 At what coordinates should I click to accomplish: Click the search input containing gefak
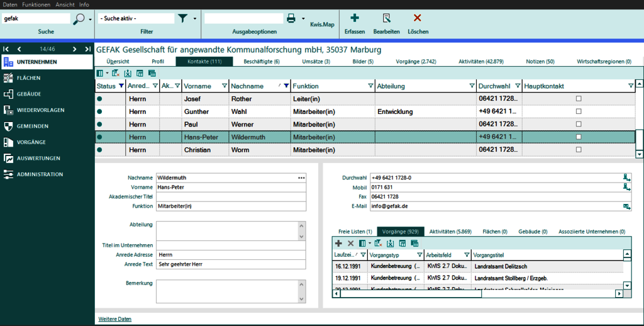point(36,18)
